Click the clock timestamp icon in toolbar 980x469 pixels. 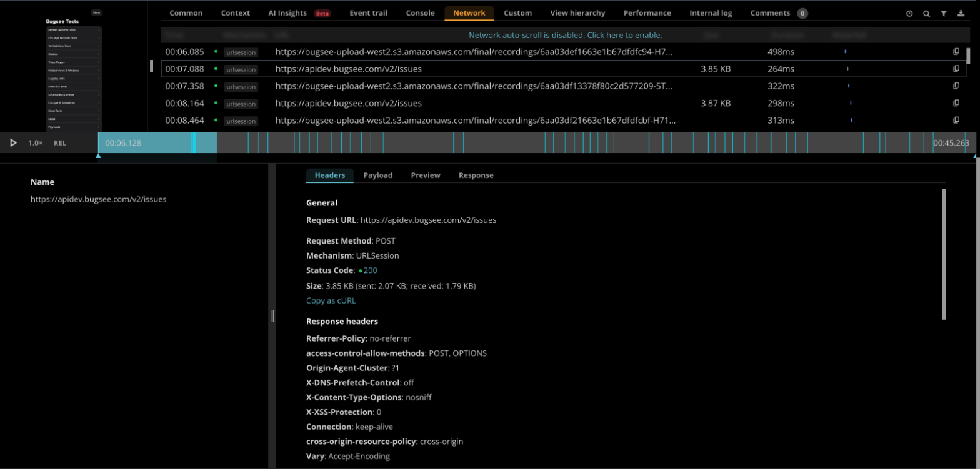(909, 13)
